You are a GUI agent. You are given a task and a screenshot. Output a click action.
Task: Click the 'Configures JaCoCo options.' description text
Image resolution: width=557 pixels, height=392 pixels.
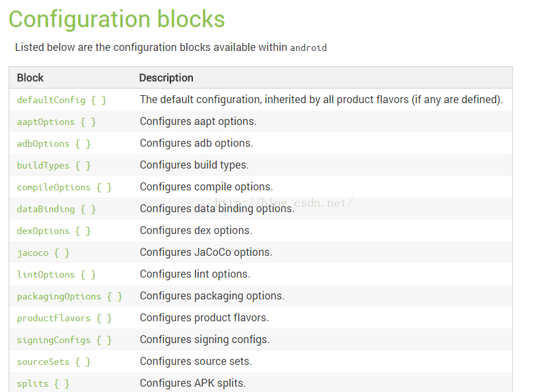[x=205, y=253]
